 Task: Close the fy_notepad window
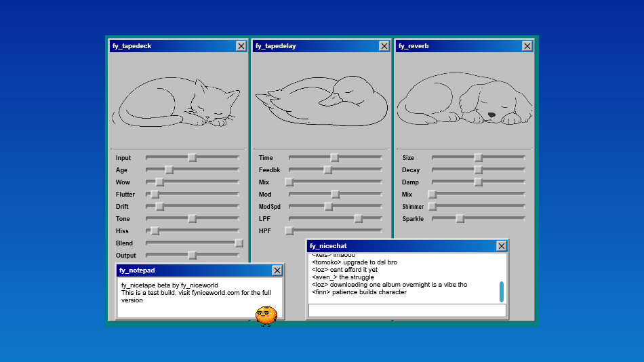click(277, 270)
